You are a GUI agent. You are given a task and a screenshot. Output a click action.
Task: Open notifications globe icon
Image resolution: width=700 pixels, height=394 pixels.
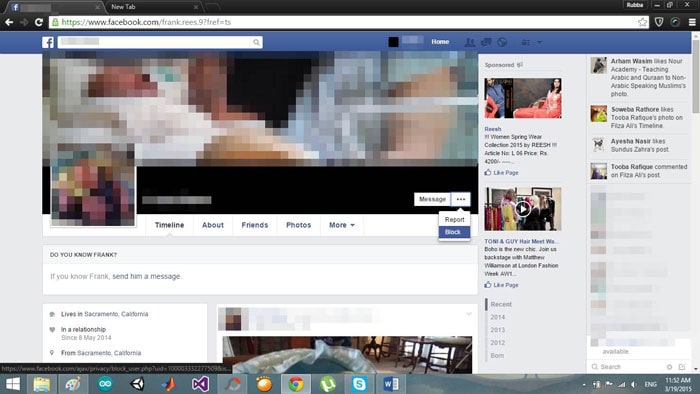point(502,42)
